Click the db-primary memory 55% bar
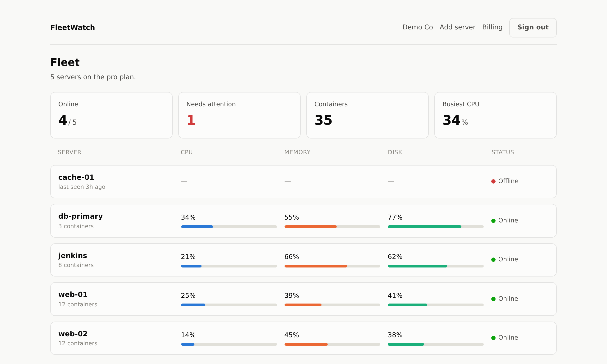The height and width of the screenshot is (364, 607). click(332, 227)
